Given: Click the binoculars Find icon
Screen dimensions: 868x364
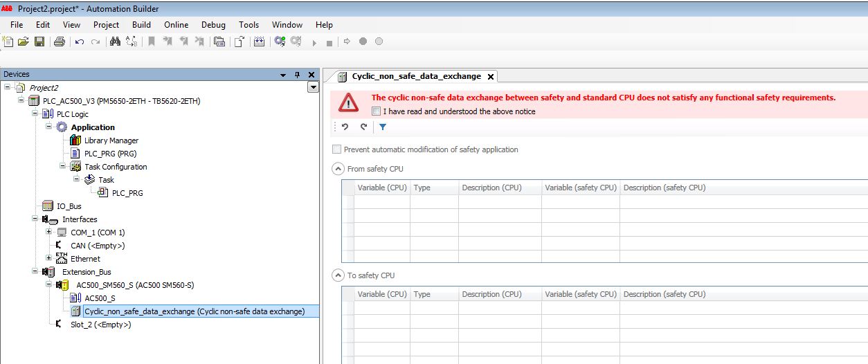Looking at the screenshot, I should [115, 42].
